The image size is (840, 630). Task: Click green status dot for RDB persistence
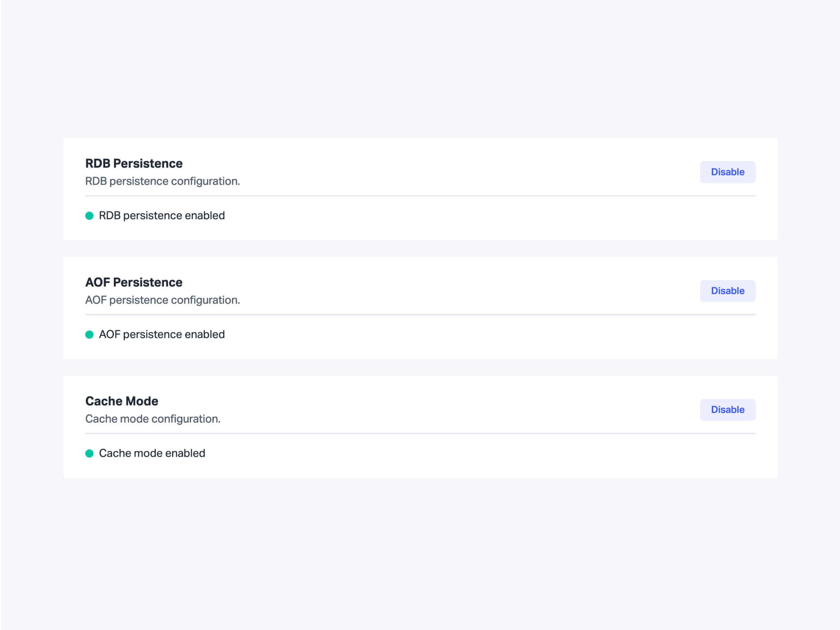click(x=89, y=216)
